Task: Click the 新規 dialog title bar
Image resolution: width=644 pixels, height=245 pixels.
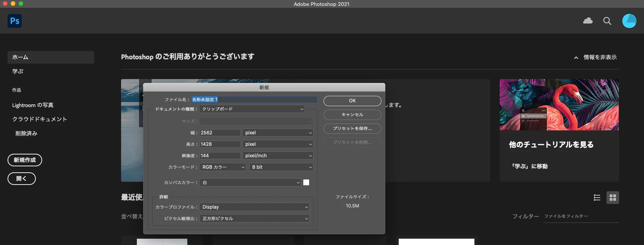Action: [264, 88]
